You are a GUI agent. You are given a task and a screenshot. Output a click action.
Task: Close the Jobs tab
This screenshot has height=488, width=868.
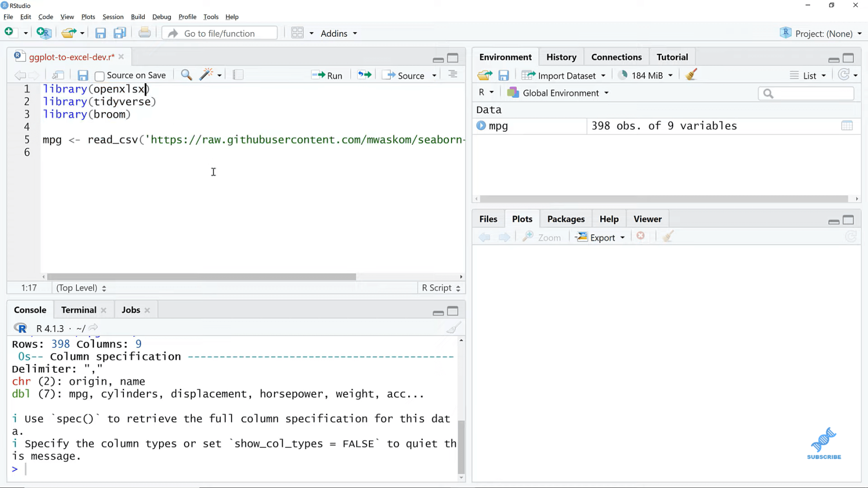[147, 310]
